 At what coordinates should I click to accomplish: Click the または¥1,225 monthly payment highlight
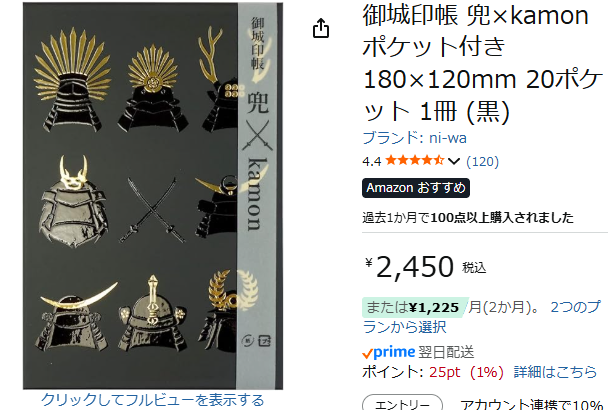[x=415, y=307]
